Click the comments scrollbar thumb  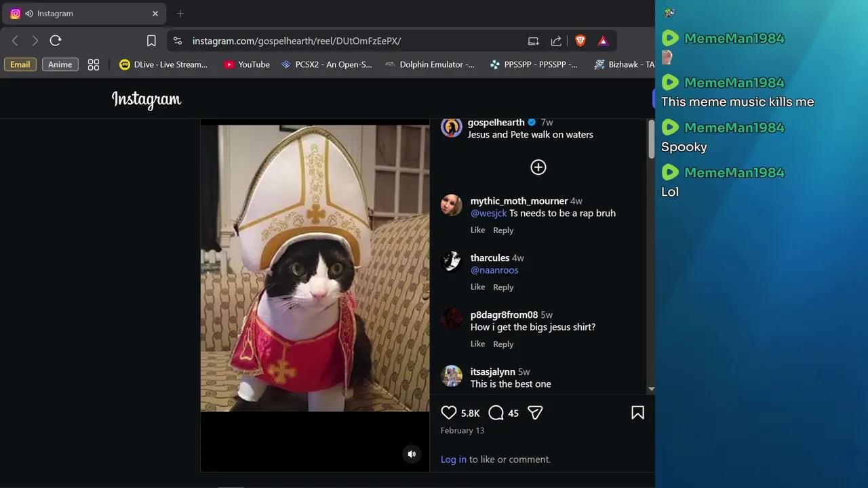click(x=651, y=140)
